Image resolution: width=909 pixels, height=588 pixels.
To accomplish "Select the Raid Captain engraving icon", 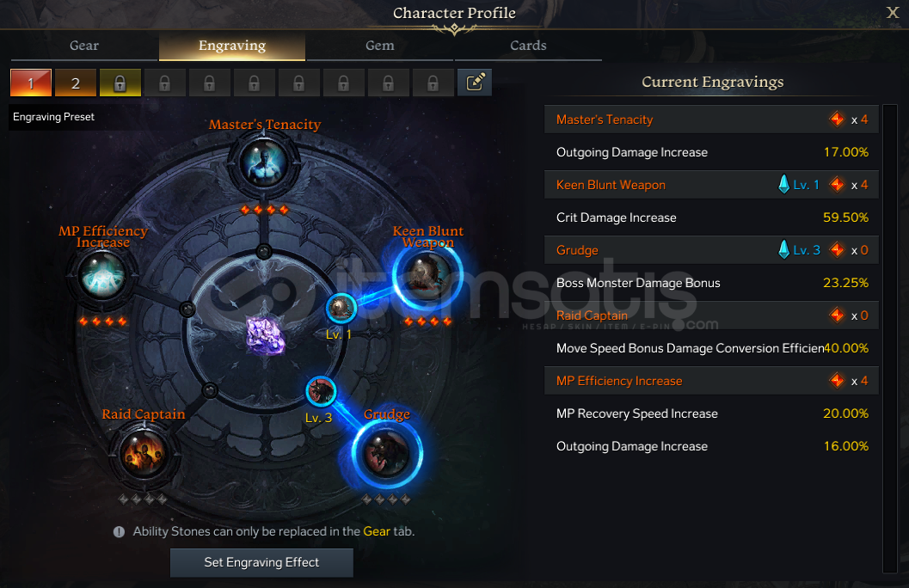I will pos(144,455).
